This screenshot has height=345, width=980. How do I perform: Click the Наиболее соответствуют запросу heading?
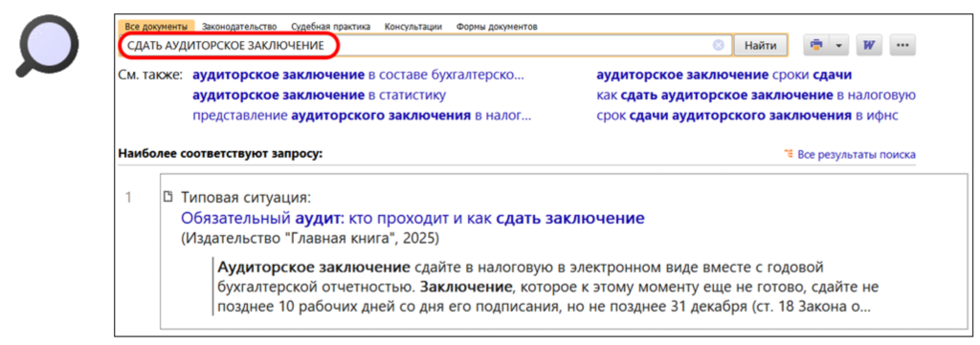coord(220,154)
